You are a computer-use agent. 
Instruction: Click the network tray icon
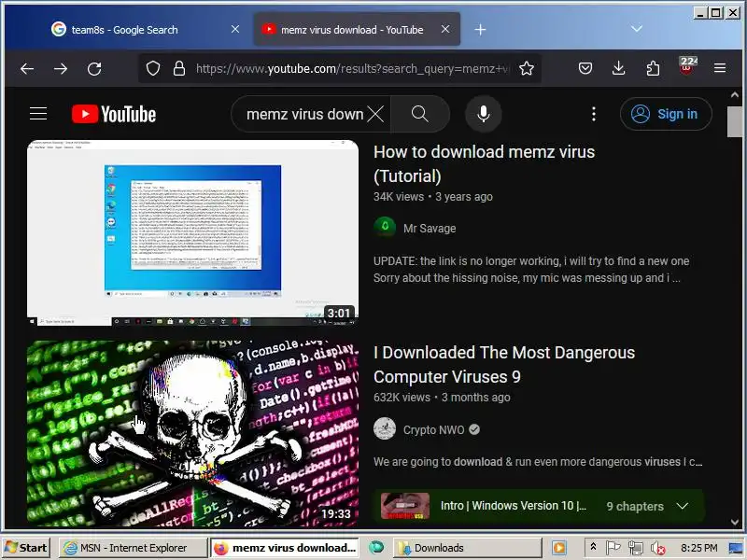pyautogui.click(x=636, y=548)
